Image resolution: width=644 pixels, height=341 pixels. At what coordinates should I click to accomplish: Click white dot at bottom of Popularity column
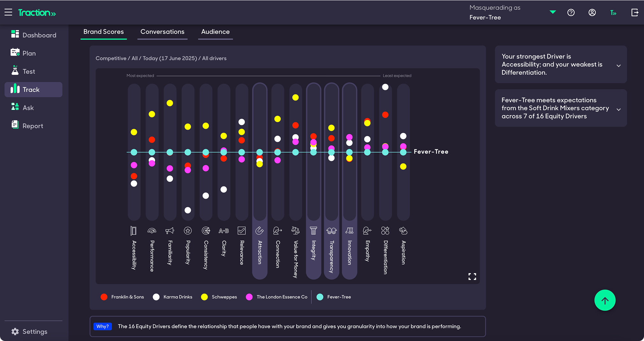click(x=188, y=210)
